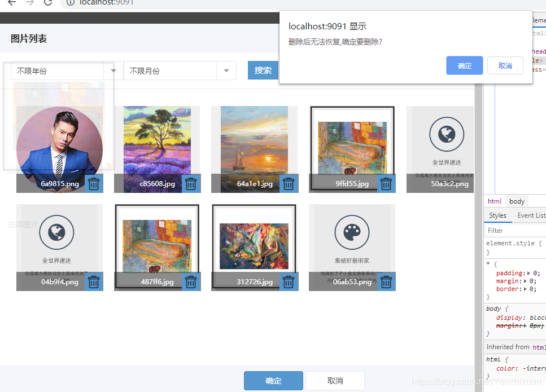The width and height of the screenshot is (546, 392).
Task: Click the body display property line
Action: tap(521, 318)
